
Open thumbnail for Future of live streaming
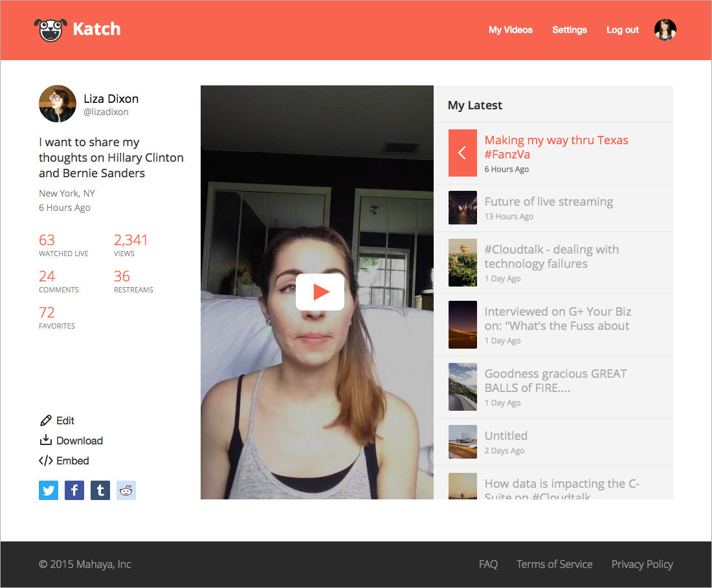[463, 208]
